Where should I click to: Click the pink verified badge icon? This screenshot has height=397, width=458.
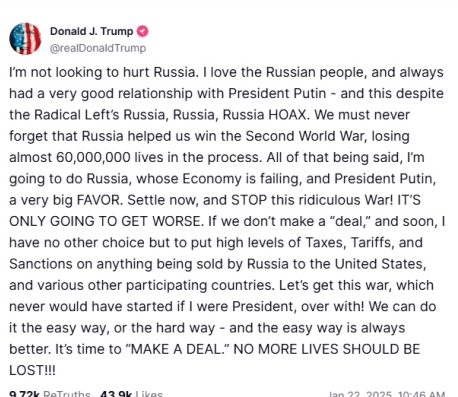(143, 31)
